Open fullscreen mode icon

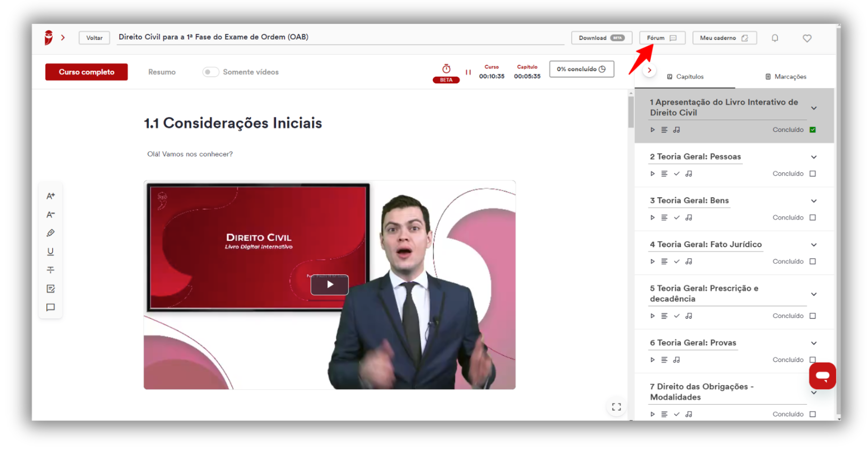[616, 407]
